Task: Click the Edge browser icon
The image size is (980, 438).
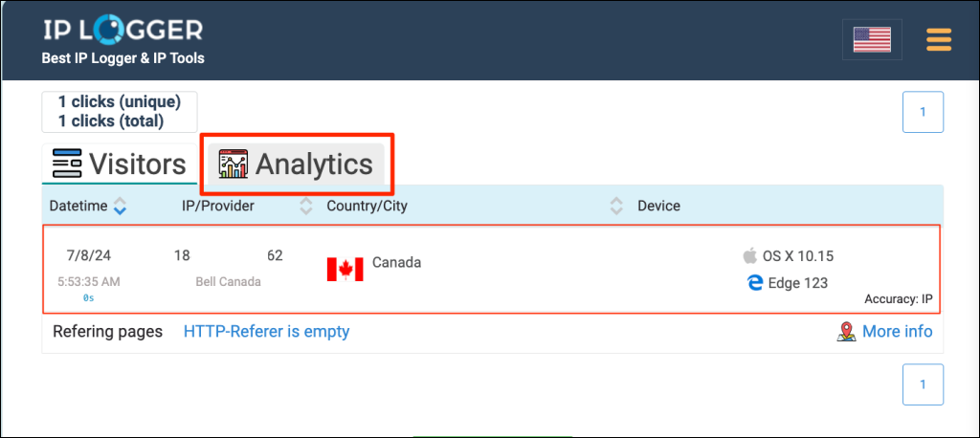Action: 754,282
